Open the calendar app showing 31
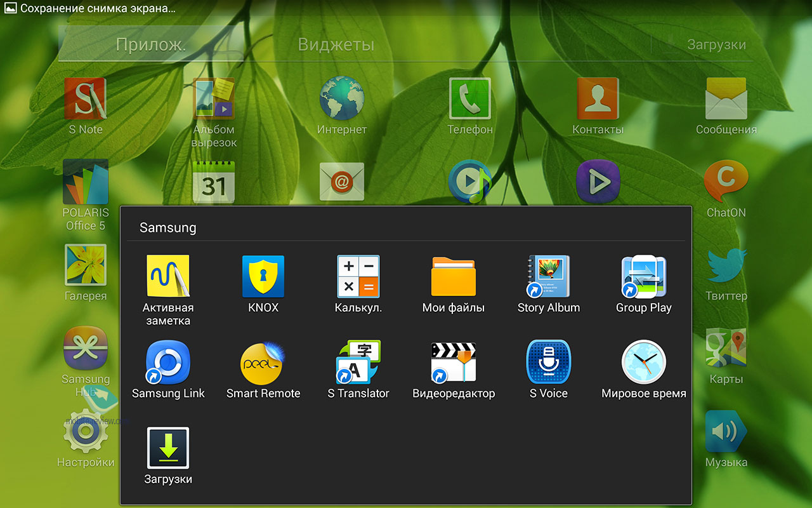Screen dimensions: 812x508 tap(214, 182)
